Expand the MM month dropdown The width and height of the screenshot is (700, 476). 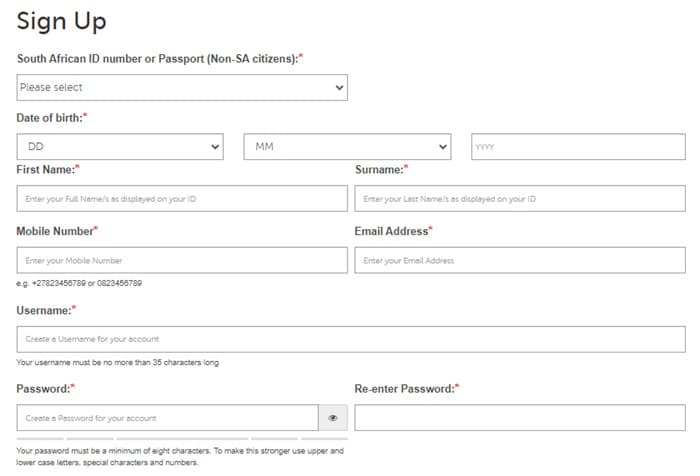pos(347,146)
